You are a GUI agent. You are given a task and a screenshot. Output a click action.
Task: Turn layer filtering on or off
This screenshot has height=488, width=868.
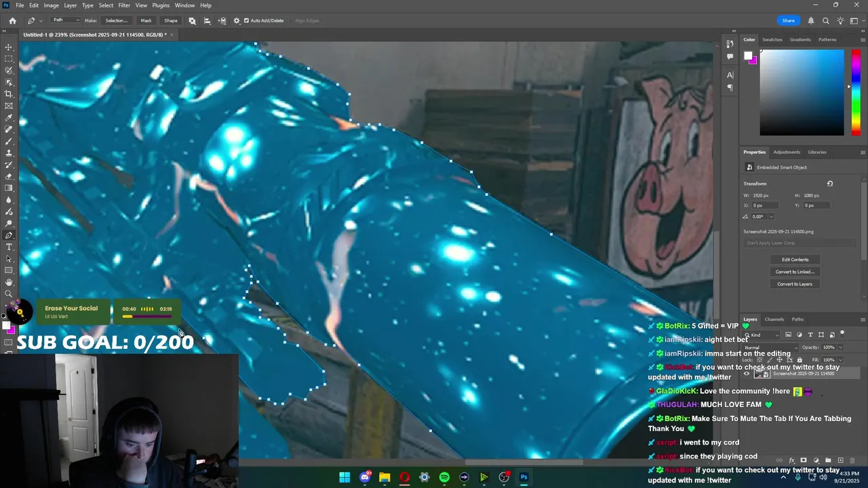pyautogui.click(x=842, y=333)
